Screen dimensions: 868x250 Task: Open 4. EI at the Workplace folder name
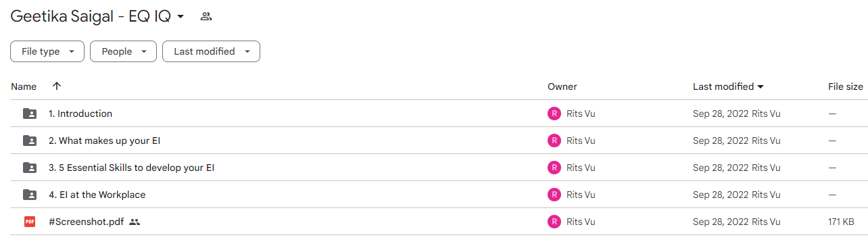(x=97, y=195)
